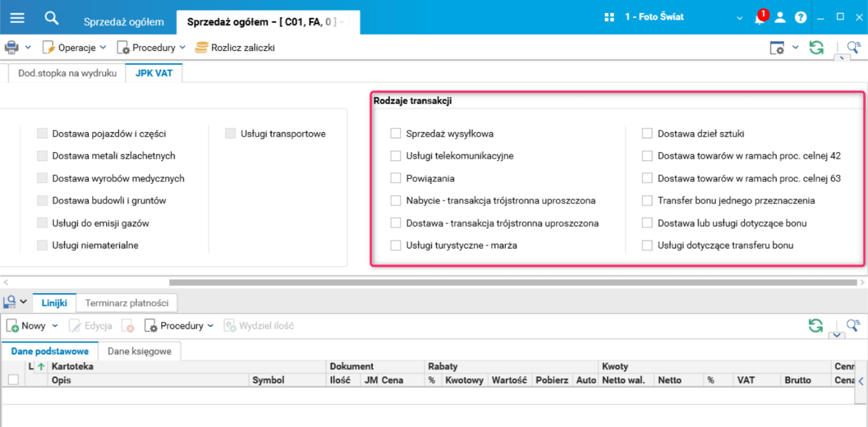Click the Rozlicz zaliczki coins icon
Screen dimensions: 868x427
201,48
